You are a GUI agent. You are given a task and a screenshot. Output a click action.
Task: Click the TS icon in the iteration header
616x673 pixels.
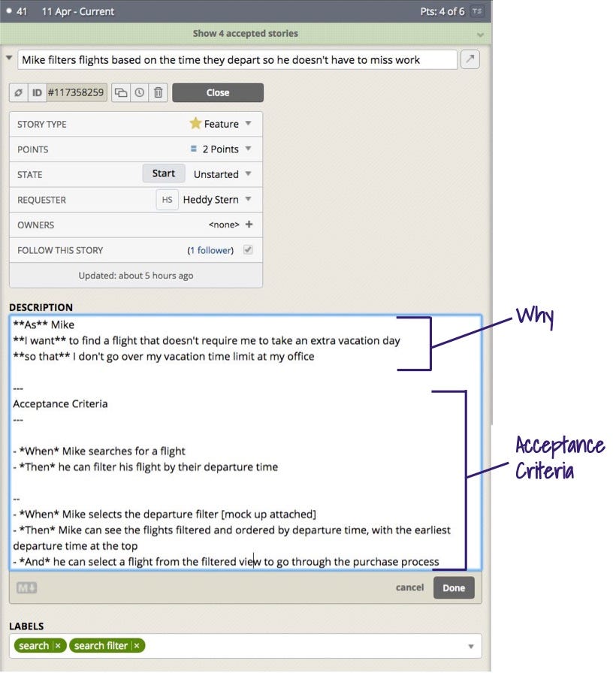click(476, 11)
